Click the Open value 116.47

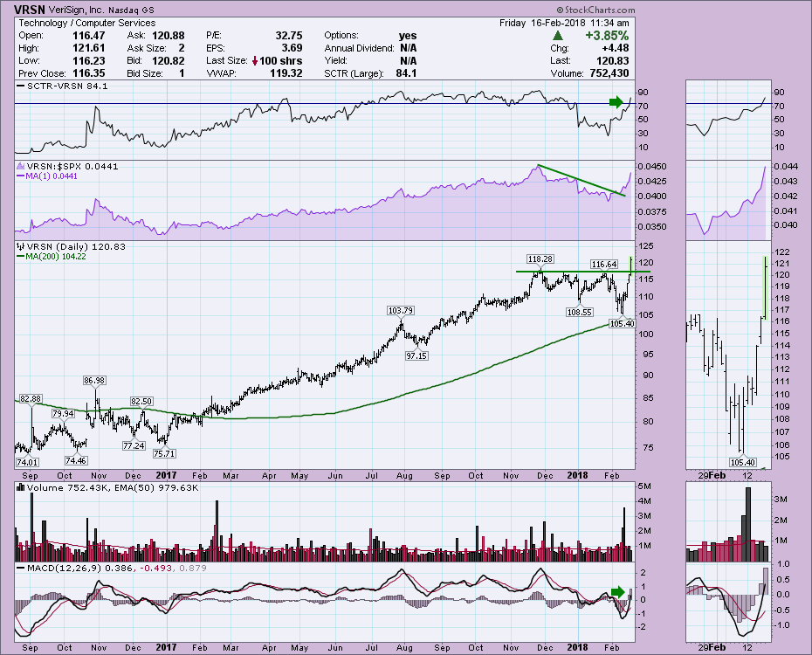[88, 36]
